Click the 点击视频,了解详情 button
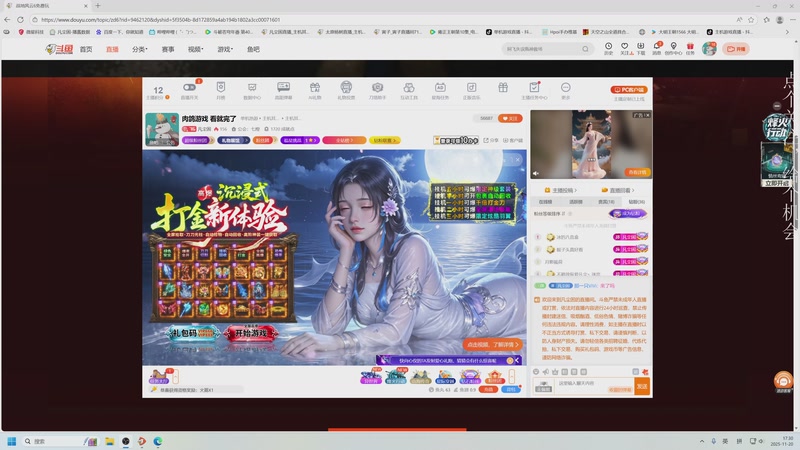Image resolution: width=800 pixels, height=450 pixels. pyautogui.click(x=492, y=344)
